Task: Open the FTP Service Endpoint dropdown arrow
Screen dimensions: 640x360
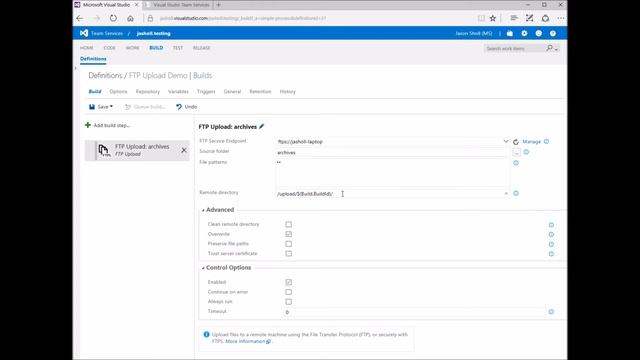Action: pyautogui.click(x=506, y=141)
